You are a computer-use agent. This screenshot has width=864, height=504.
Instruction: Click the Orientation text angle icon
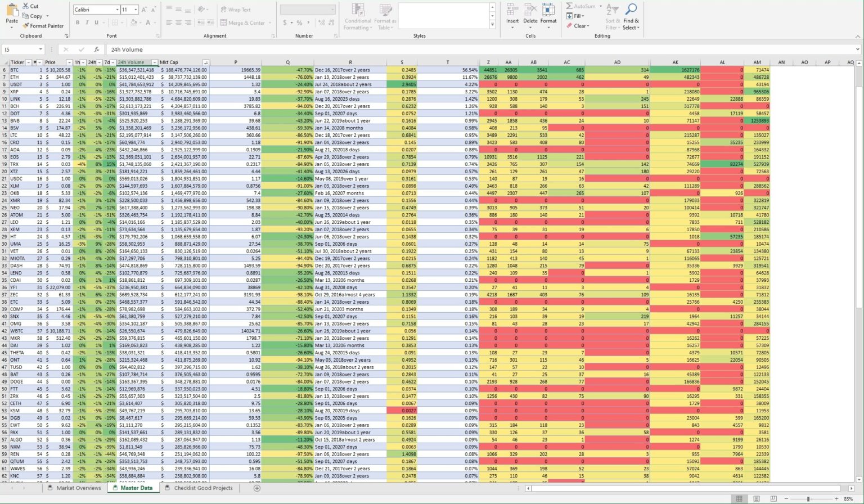202,10
